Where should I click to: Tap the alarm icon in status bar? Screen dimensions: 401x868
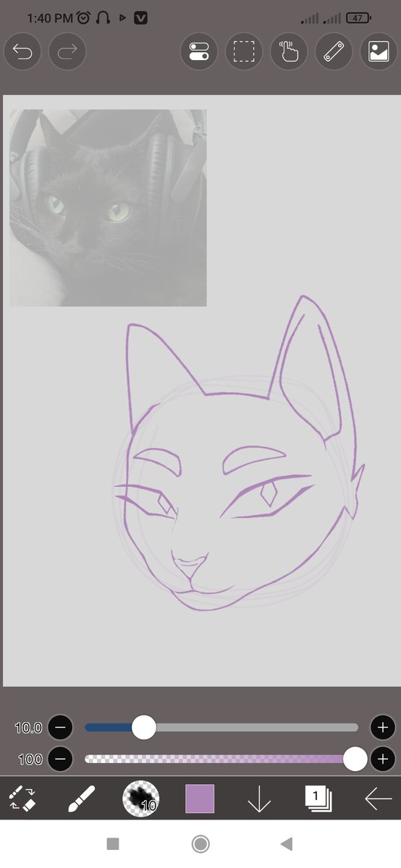point(83,17)
